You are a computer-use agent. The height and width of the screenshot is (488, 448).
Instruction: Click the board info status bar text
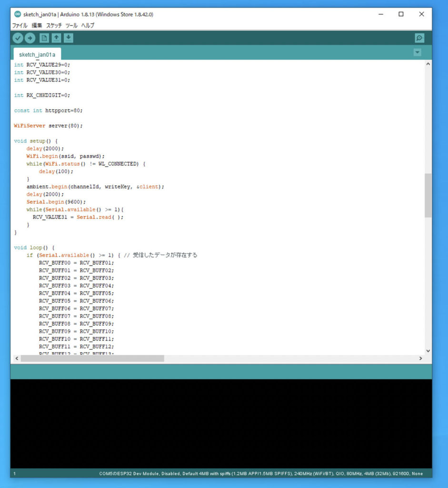click(261, 474)
